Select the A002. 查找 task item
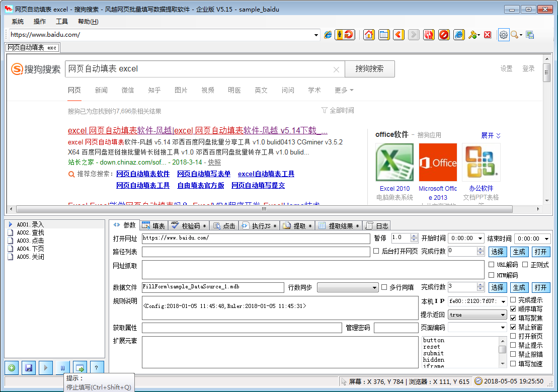This screenshot has width=558, height=392. click(x=31, y=232)
